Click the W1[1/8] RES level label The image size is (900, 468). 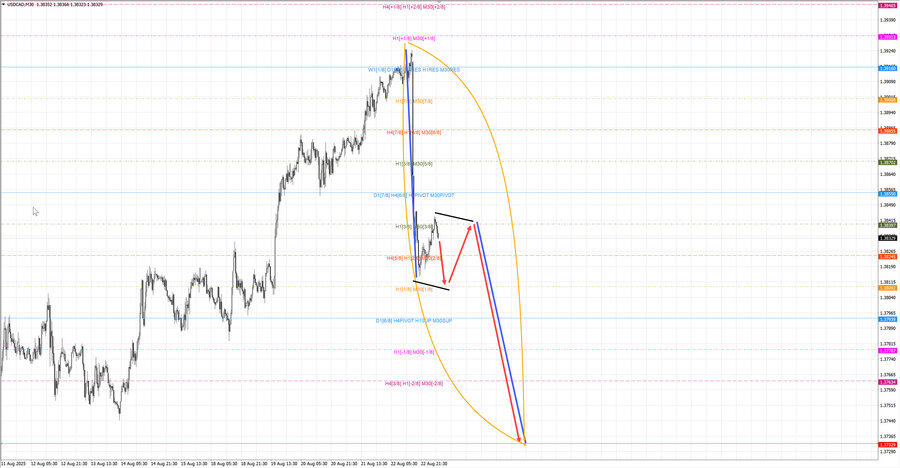414,70
